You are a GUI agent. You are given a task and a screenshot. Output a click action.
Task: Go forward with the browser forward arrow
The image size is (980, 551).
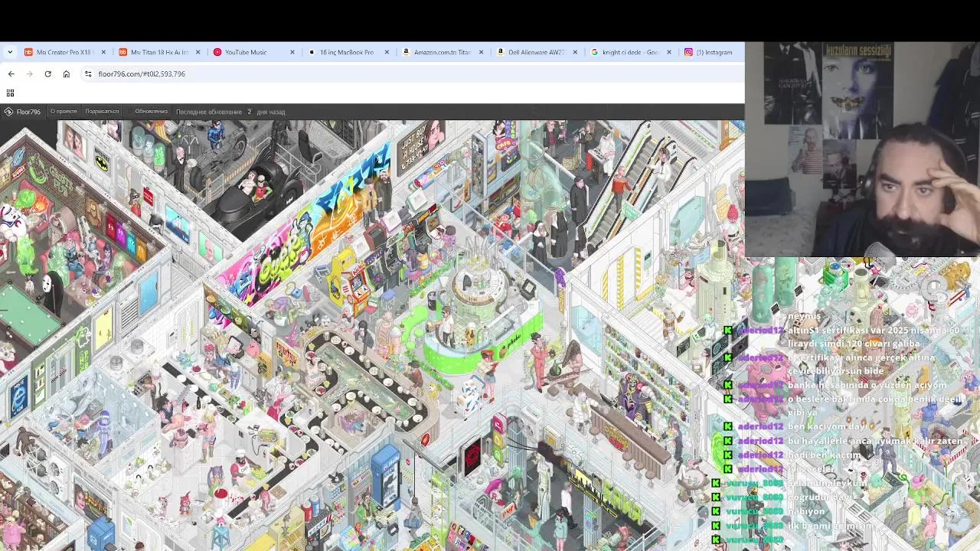pyautogui.click(x=29, y=73)
